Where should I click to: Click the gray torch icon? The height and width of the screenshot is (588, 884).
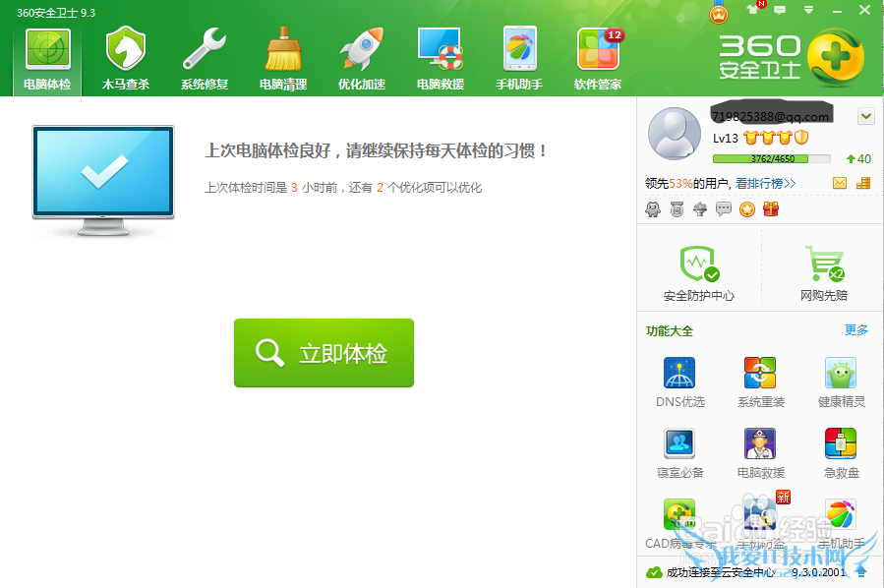point(700,209)
